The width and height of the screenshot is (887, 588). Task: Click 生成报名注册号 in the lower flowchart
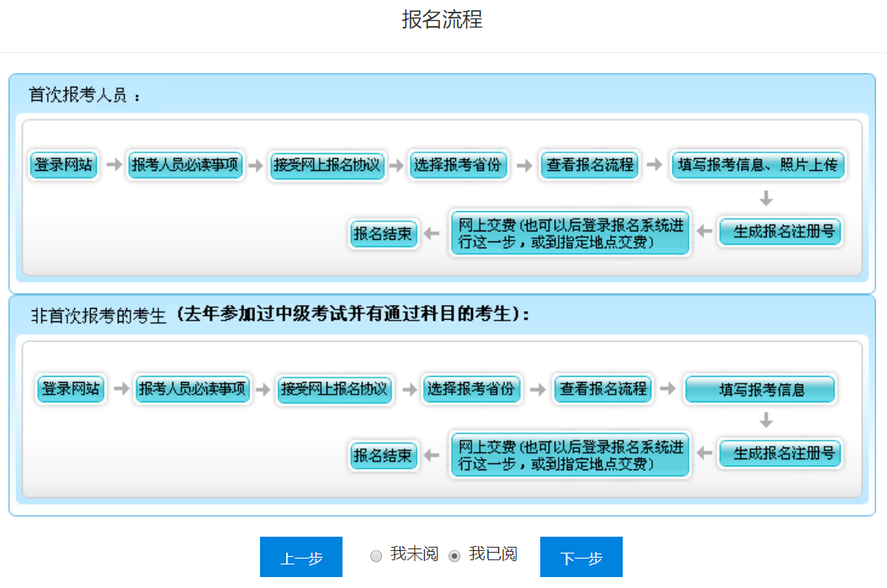pyautogui.click(x=779, y=455)
